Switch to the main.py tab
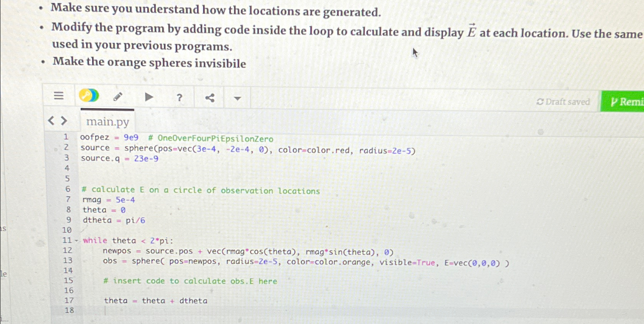The width and height of the screenshot is (644, 324). click(108, 122)
